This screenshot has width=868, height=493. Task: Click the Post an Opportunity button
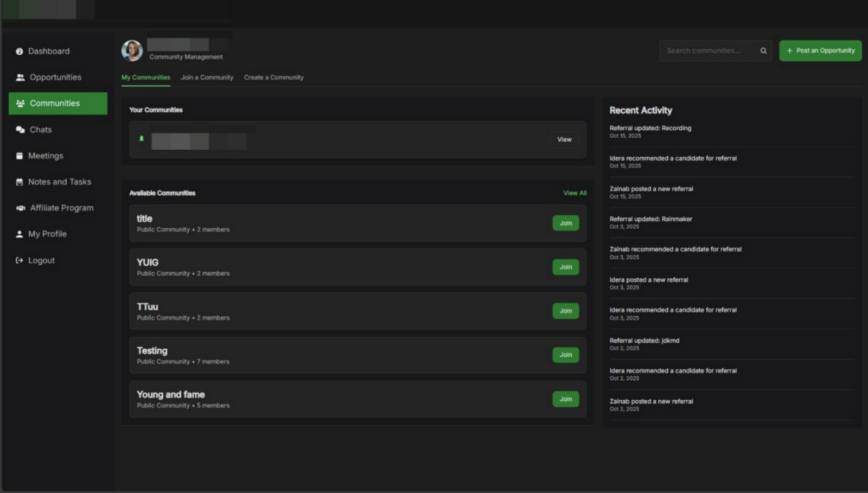point(820,50)
